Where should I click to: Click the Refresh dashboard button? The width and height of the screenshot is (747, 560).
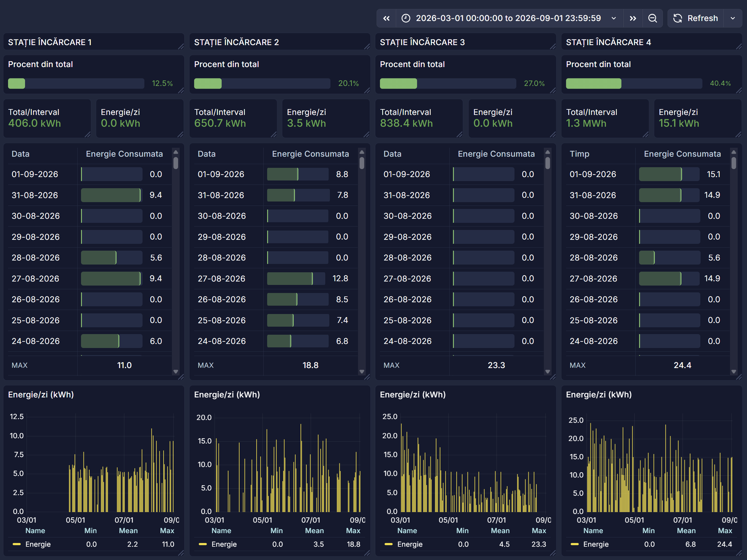click(696, 18)
